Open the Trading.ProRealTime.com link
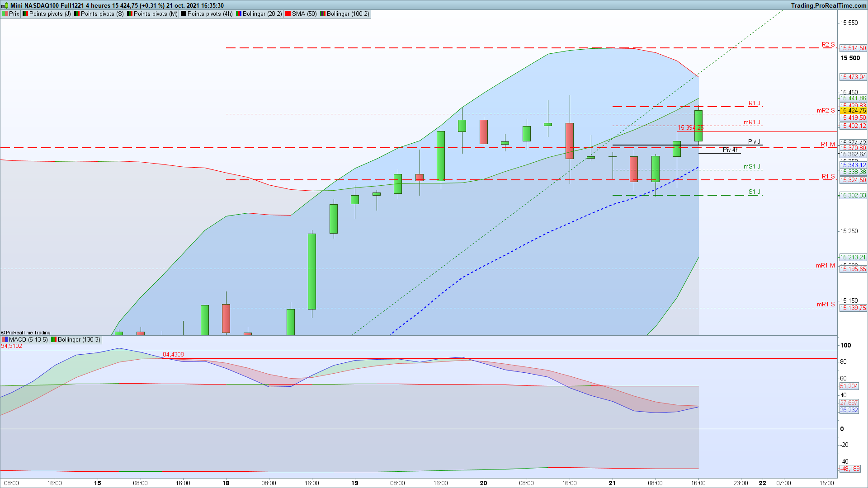 click(828, 5)
